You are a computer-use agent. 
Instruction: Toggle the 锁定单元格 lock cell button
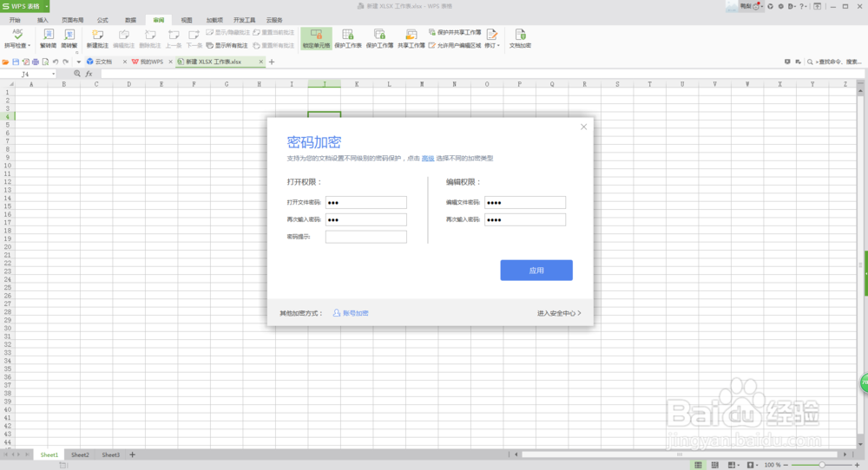coord(316,38)
